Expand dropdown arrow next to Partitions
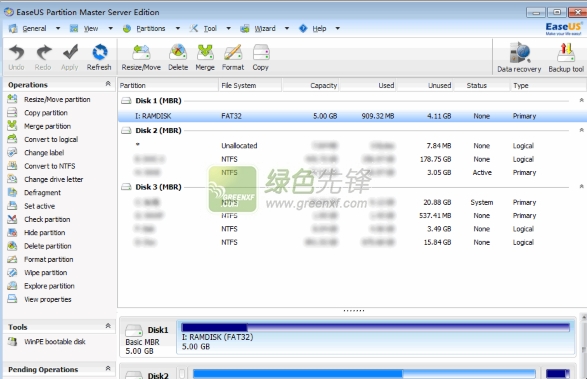This screenshot has height=379, width=587. (x=177, y=28)
